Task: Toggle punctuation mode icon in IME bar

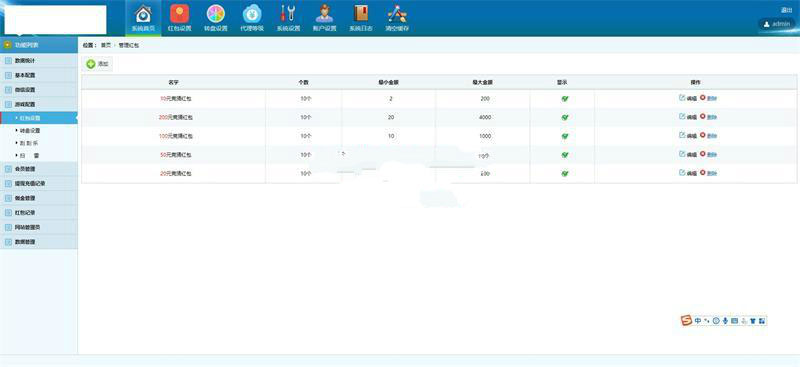Action: pos(707,321)
